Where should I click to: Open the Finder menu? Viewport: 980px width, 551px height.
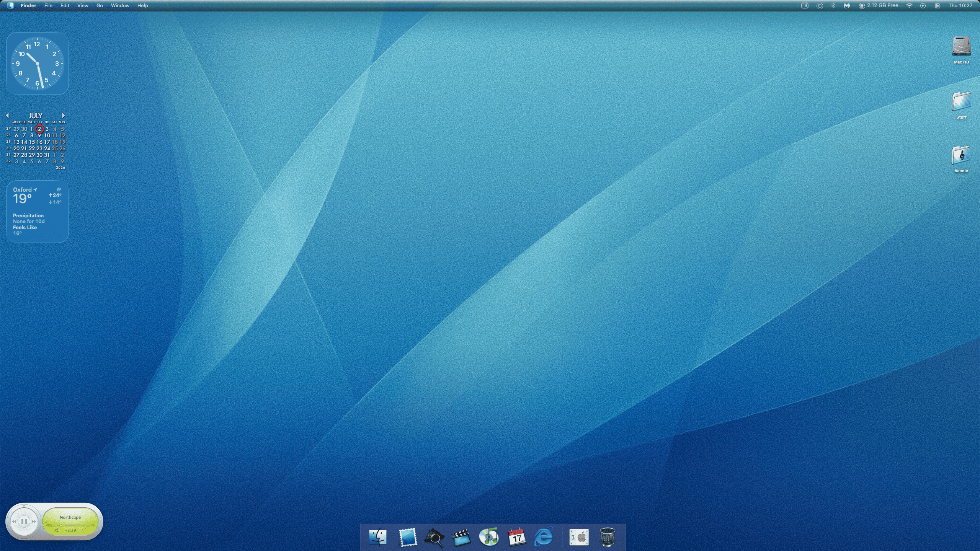28,5
